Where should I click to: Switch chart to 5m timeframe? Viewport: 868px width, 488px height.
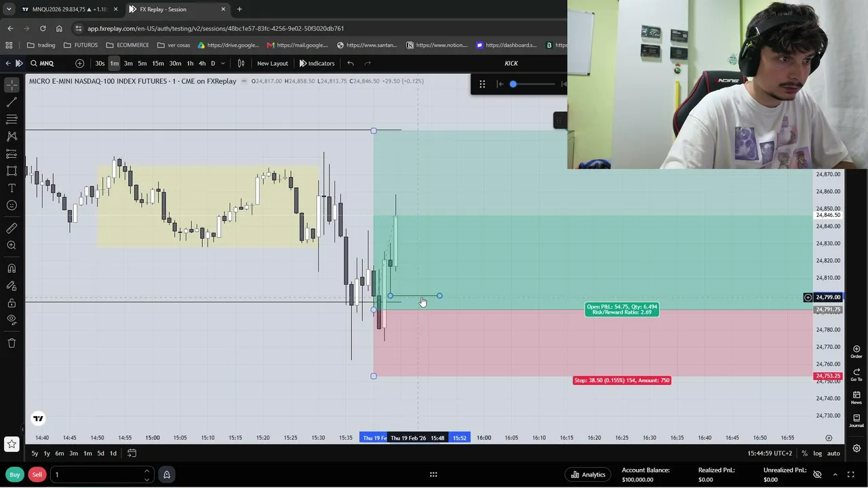(142, 63)
